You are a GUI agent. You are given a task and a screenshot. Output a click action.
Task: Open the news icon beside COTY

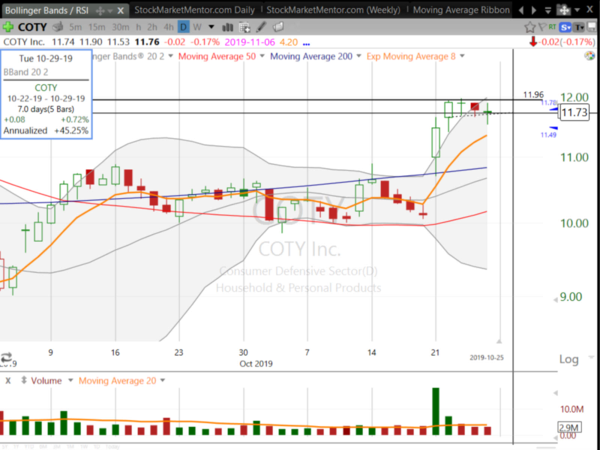click(x=58, y=27)
